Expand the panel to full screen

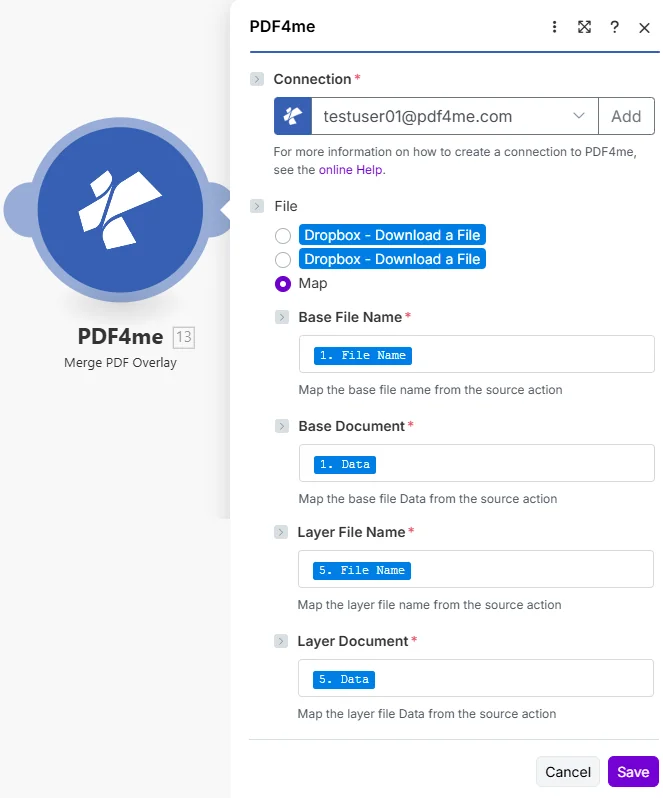pyautogui.click(x=584, y=27)
